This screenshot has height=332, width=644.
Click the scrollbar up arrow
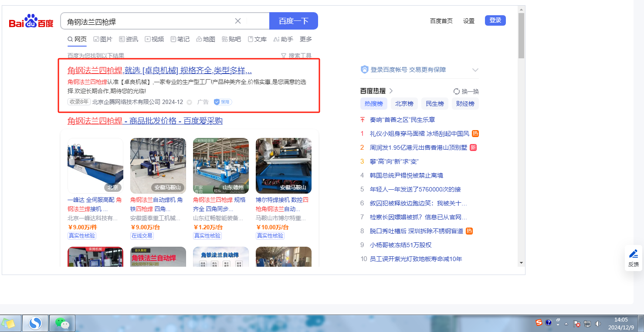coord(521,9)
